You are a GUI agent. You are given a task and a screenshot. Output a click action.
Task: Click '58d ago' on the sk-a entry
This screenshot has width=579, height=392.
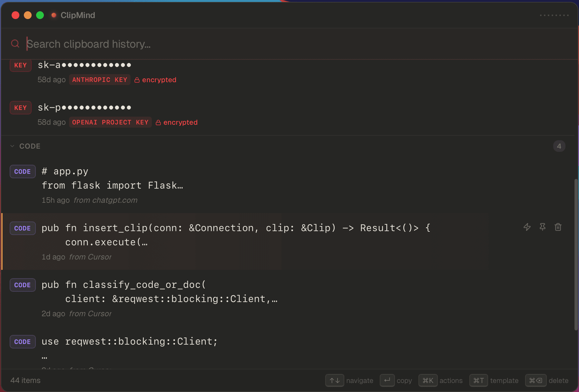(52, 80)
